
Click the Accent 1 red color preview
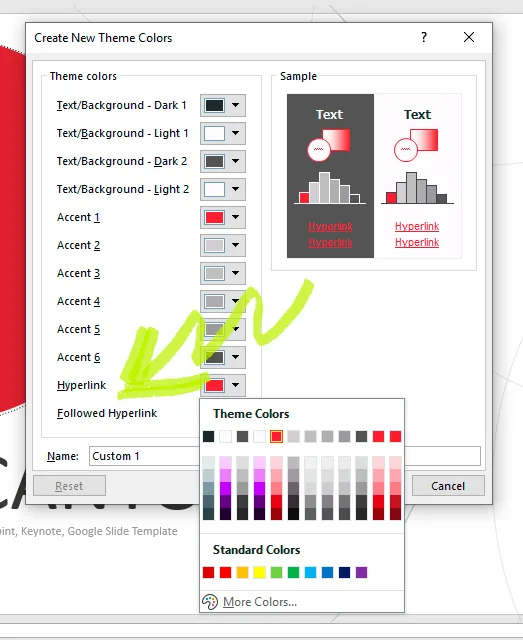coord(214,217)
